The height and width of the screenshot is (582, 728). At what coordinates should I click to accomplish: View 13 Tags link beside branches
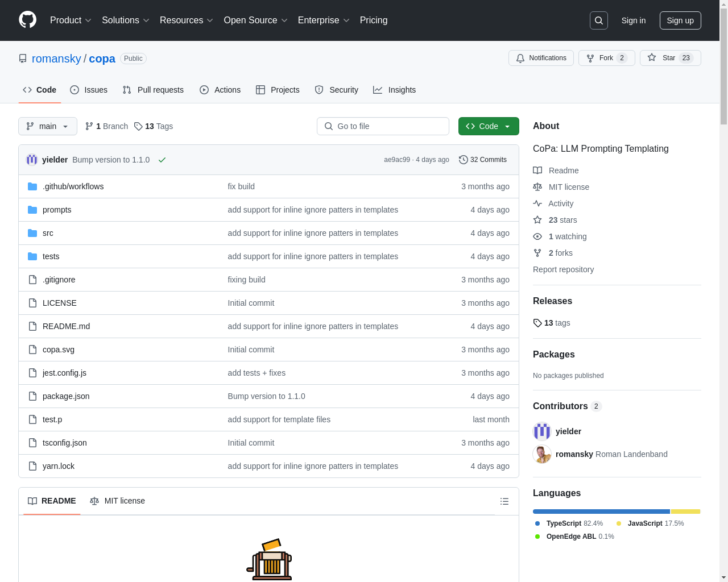[x=154, y=126]
